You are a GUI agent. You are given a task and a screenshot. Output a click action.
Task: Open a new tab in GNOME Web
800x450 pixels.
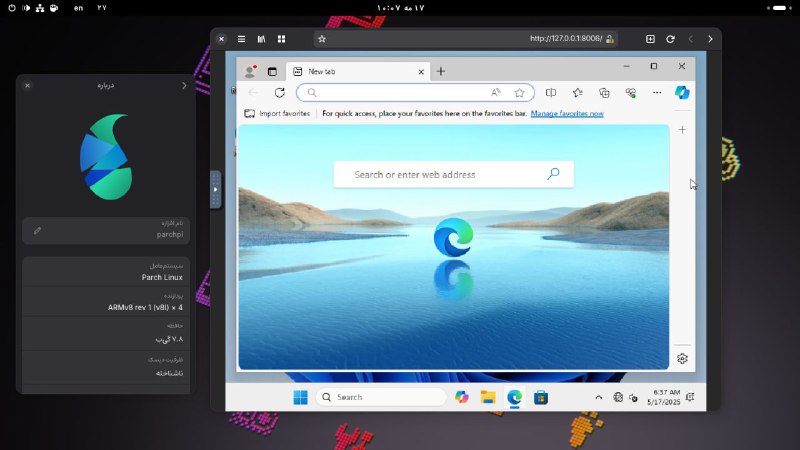tap(650, 39)
